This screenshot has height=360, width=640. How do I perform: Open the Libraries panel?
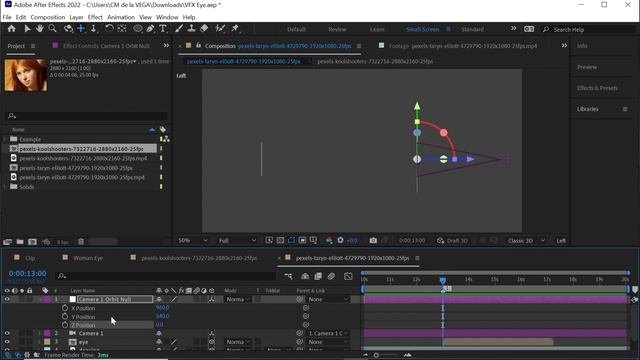point(588,109)
